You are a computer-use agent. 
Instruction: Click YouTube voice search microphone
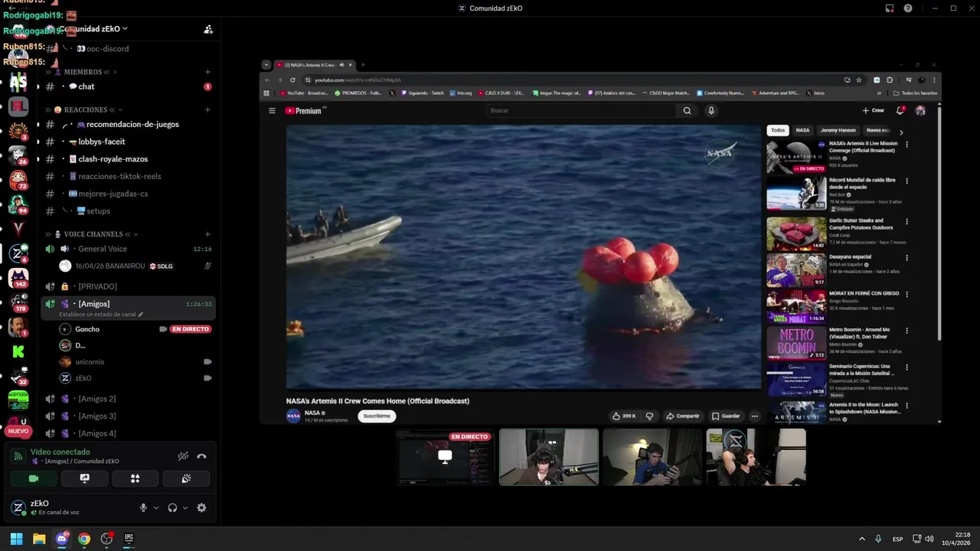click(711, 110)
